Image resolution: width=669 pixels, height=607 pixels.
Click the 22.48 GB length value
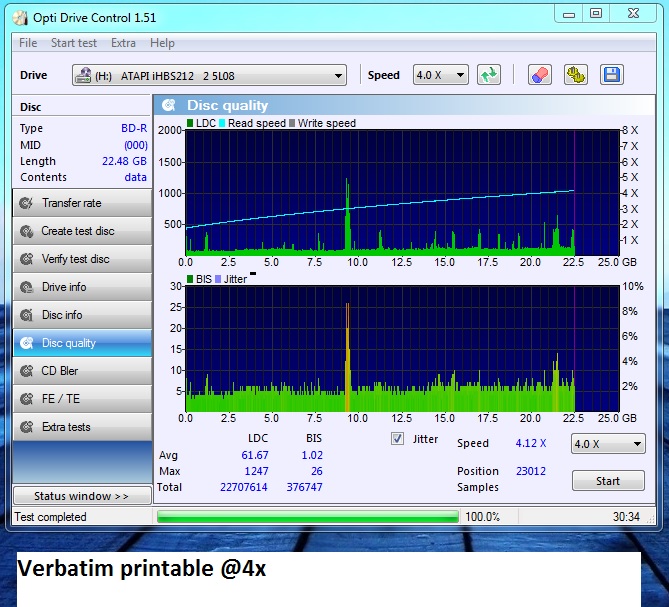point(124,161)
